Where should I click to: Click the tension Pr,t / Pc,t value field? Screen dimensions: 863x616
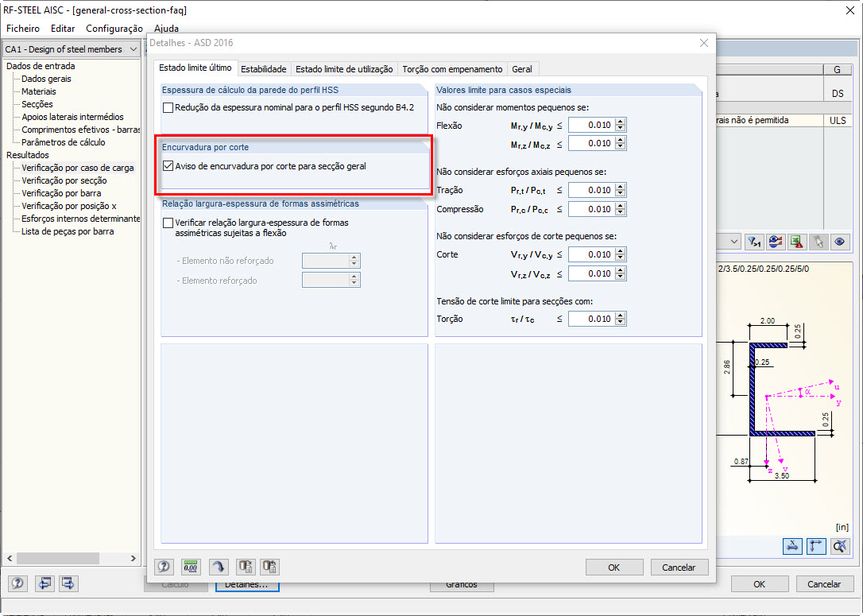pyautogui.click(x=592, y=190)
